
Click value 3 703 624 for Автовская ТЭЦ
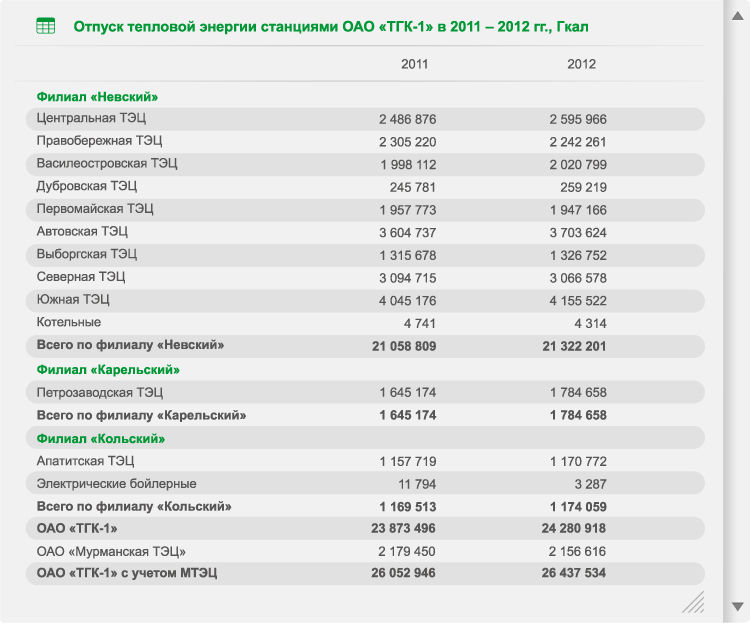pyautogui.click(x=578, y=232)
